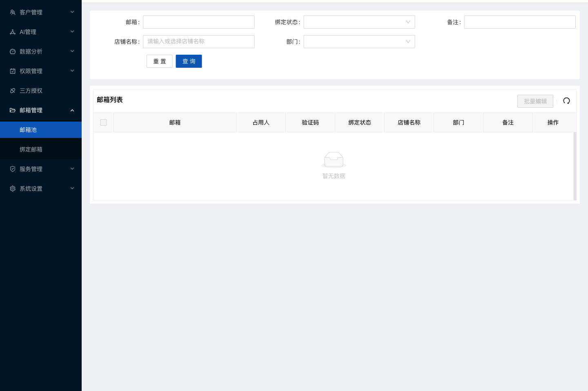Expand the 客户管理 chevron
The width and height of the screenshot is (588, 391).
pyautogui.click(x=72, y=12)
